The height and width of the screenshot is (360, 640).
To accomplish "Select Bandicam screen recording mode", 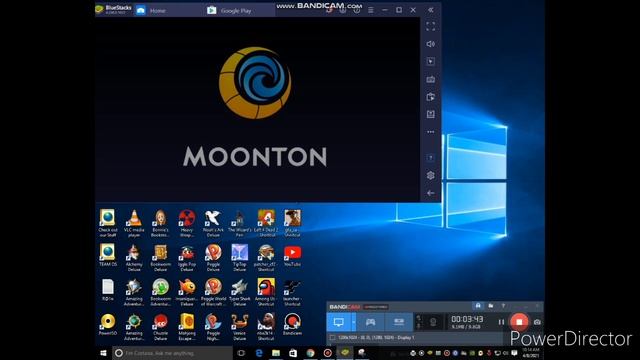I will pyautogui.click(x=338, y=322).
